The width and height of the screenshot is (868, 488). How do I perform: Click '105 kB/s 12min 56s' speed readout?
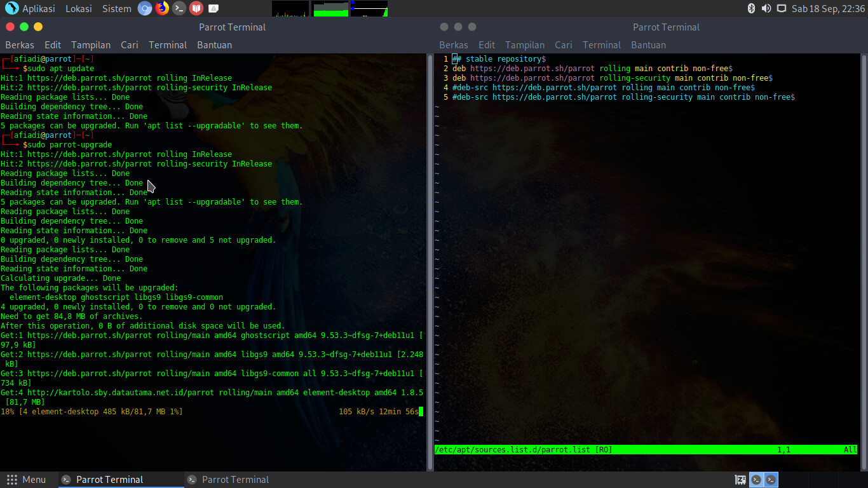(x=379, y=412)
